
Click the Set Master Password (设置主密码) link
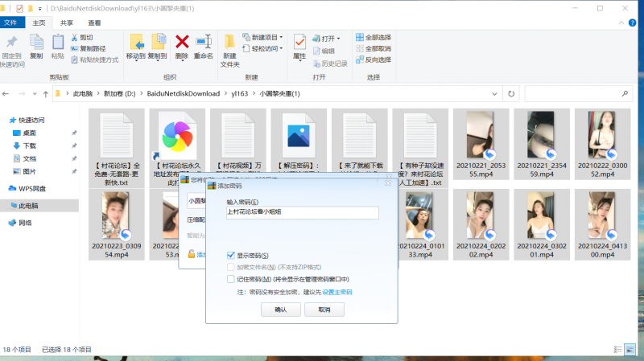336,292
